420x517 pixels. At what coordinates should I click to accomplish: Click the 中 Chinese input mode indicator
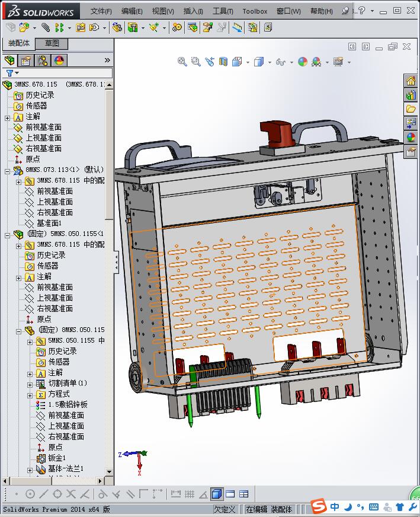tap(334, 507)
